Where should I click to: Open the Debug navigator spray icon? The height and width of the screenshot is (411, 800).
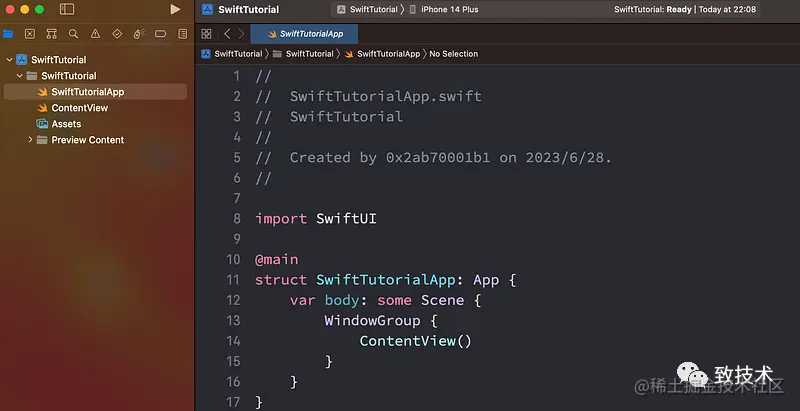point(139,34)
